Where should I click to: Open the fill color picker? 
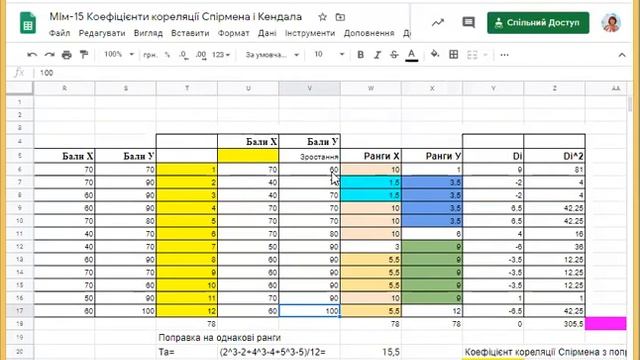coord(435,54)
